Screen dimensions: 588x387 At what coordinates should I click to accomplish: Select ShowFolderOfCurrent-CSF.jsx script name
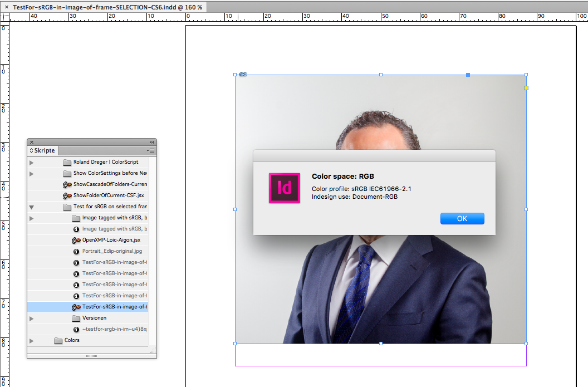click(x=109, y=195)
